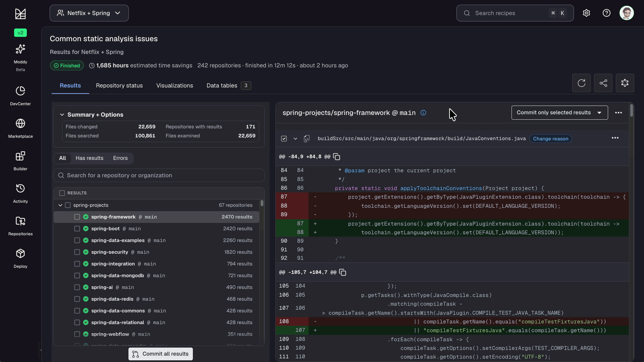Copy the @@ -105,7 +104,7 @@ hunk
Screen dimensions: 644x362
click(342, 273)
